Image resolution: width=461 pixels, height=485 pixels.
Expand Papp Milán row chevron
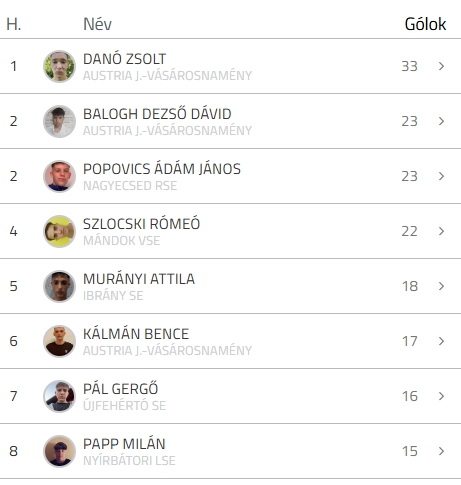441,451
